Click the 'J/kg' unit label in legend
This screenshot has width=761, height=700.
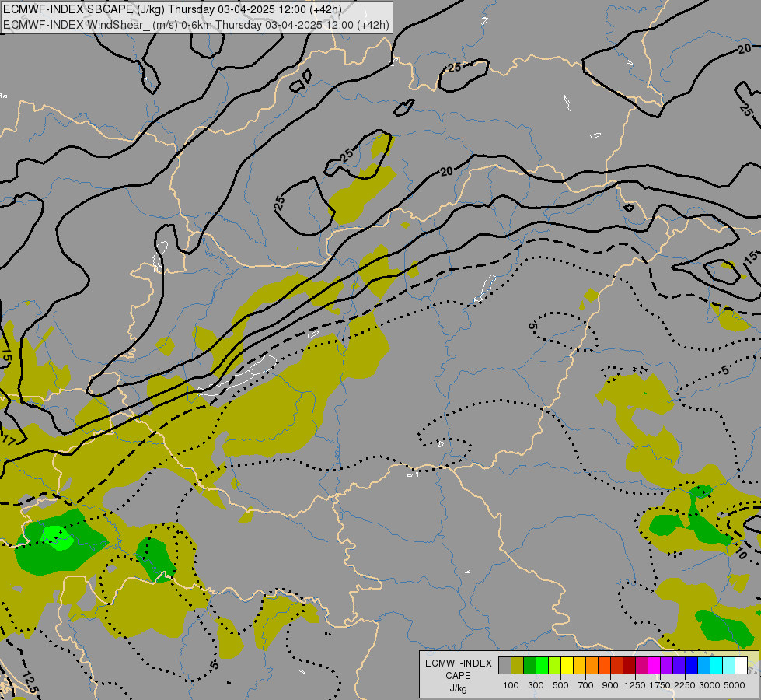pyautogui.click(x=458, y=688)
